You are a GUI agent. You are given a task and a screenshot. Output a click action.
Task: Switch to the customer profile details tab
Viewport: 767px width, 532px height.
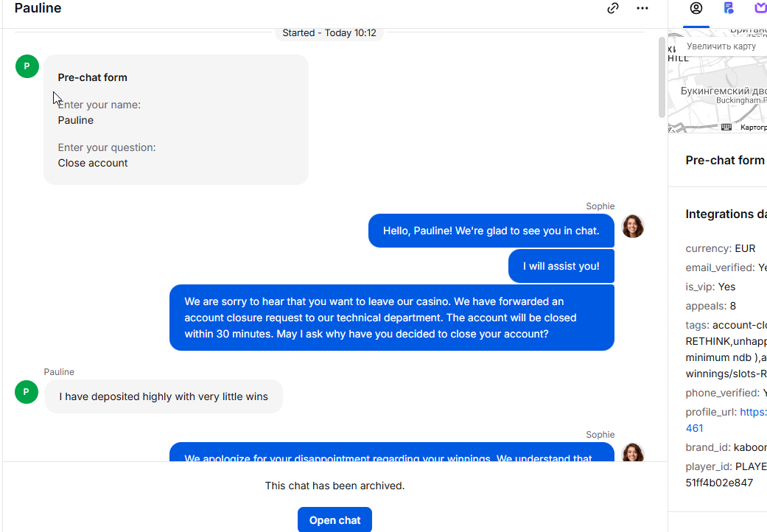point(696,8)
